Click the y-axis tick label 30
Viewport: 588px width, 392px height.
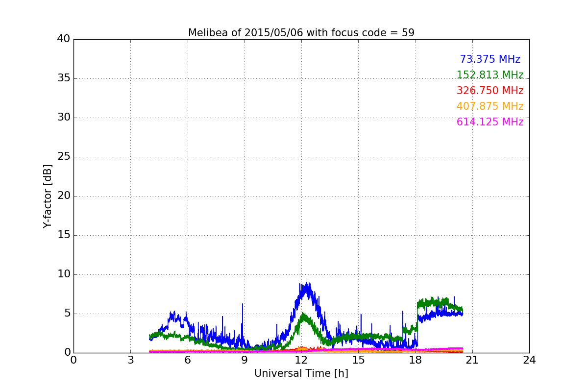pyautogui.click(x=64, y=118)
